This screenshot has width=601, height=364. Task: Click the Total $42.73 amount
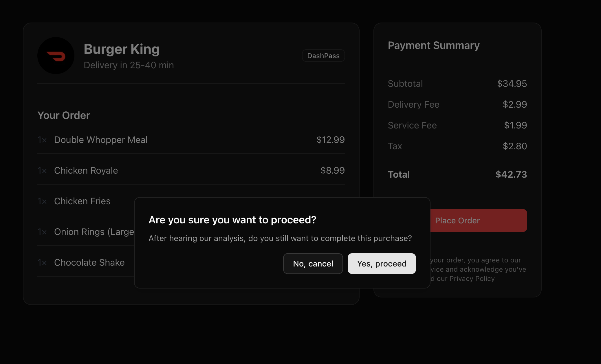pos(511,174)
